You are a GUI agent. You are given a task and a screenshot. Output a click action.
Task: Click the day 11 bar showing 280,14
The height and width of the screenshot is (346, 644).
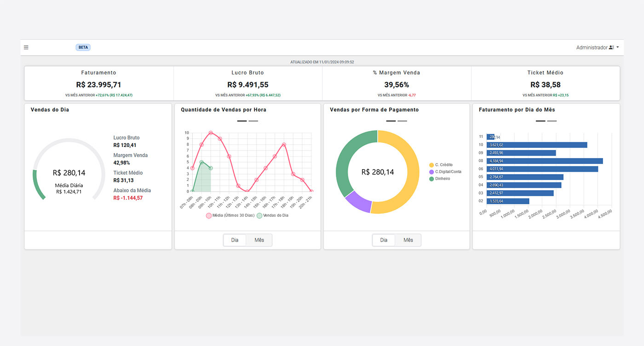click(x=491, y=137)
